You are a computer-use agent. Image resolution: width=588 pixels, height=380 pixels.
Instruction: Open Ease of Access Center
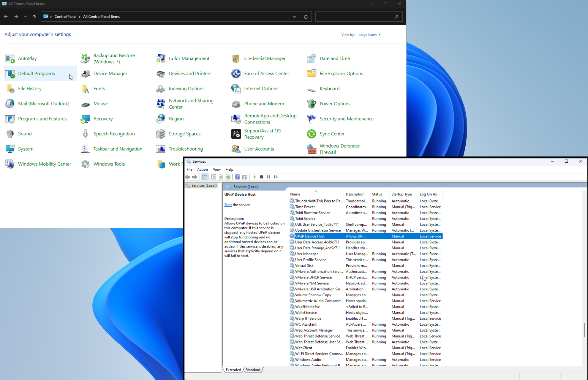(260, 74)
